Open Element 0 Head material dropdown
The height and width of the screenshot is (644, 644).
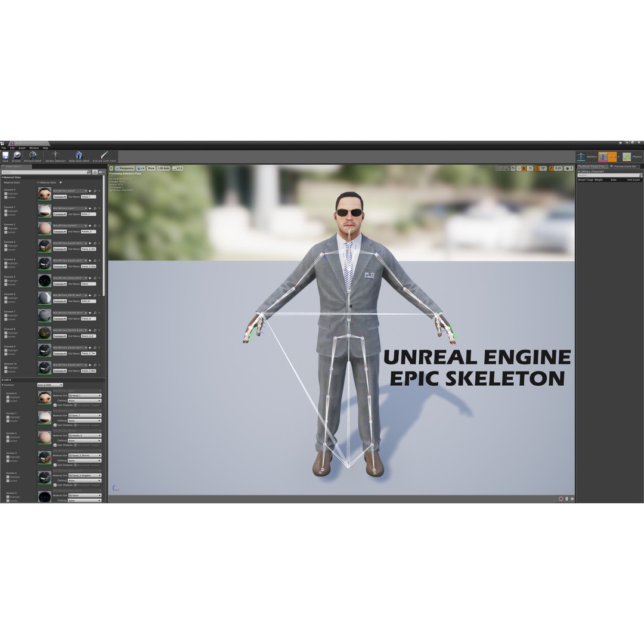coord(70,191)
